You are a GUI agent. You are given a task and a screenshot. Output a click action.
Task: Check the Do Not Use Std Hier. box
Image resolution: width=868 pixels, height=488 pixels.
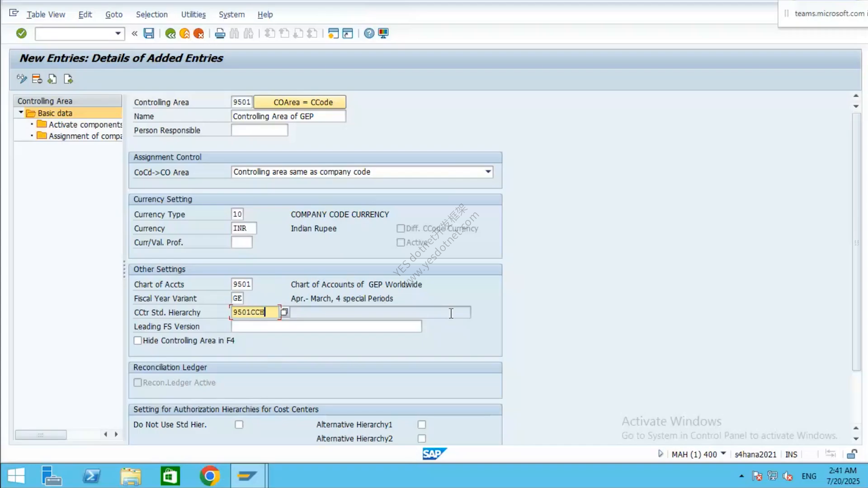pos(239,424)
